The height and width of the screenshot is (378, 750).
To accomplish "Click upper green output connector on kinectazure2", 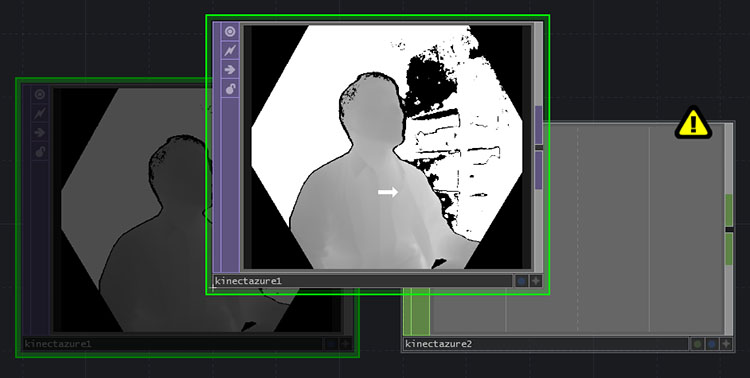I will click(729, 210).
